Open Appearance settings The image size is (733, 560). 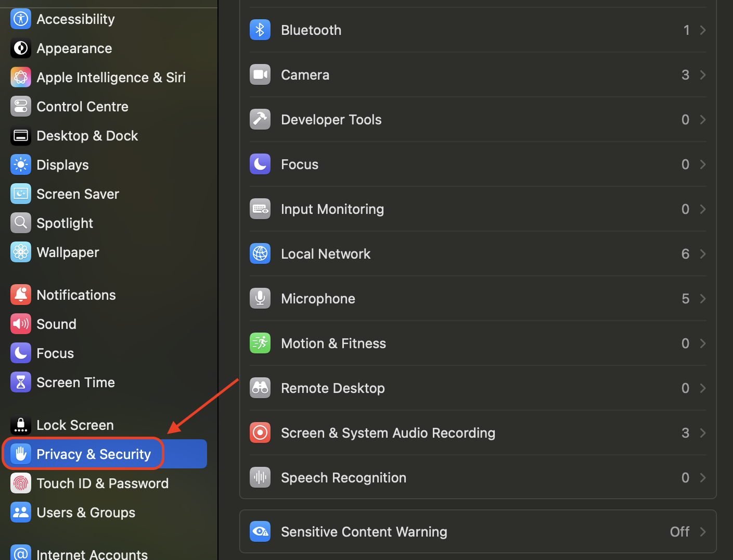coord(74,48)
